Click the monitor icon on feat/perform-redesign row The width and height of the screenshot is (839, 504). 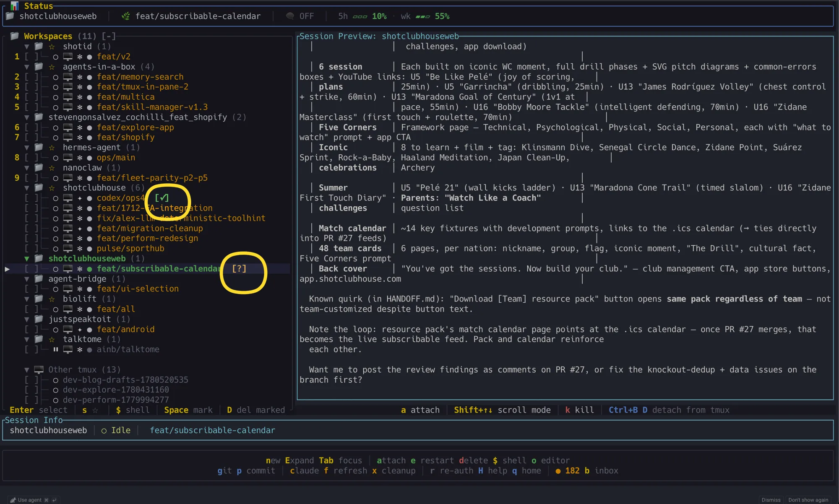68,238
